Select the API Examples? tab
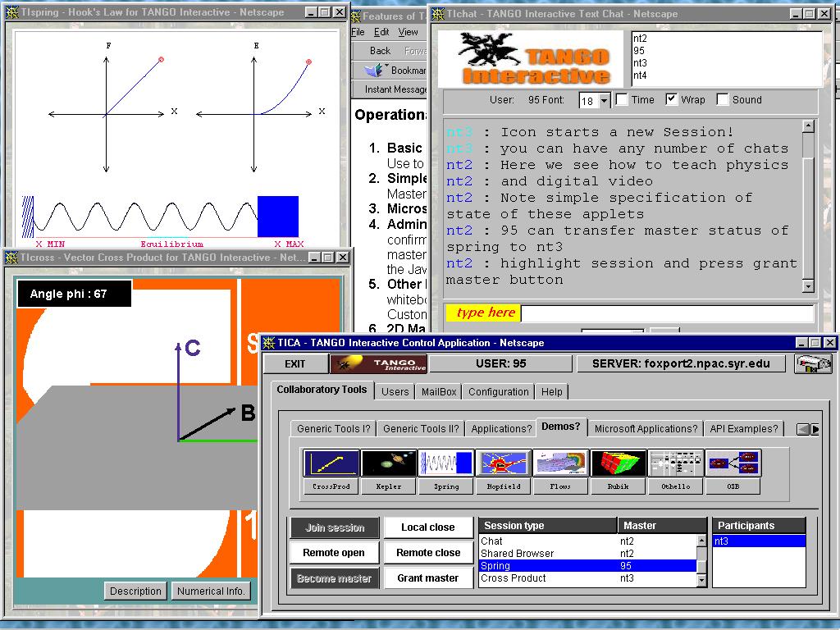This screenshot has width=840, height=630. 743,428
